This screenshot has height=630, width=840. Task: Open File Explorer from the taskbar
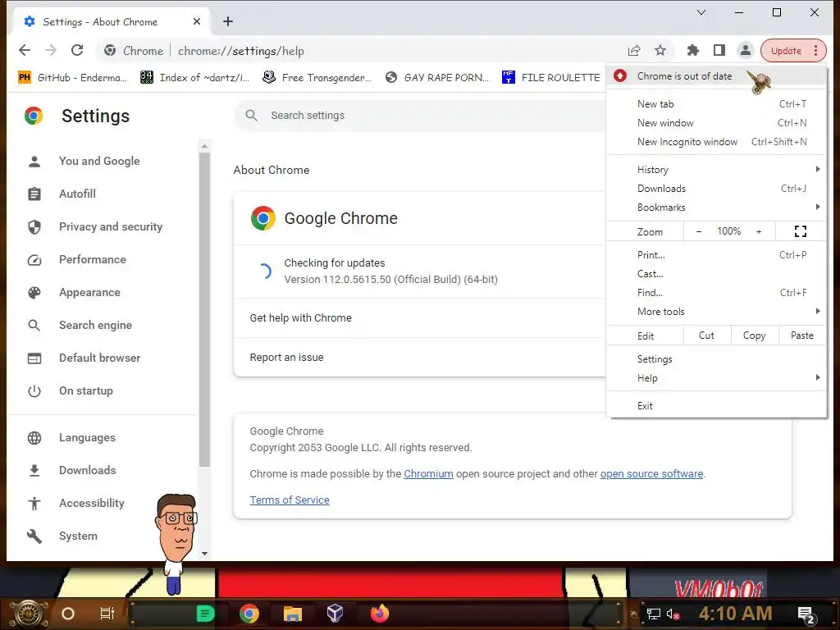[293, 614]
